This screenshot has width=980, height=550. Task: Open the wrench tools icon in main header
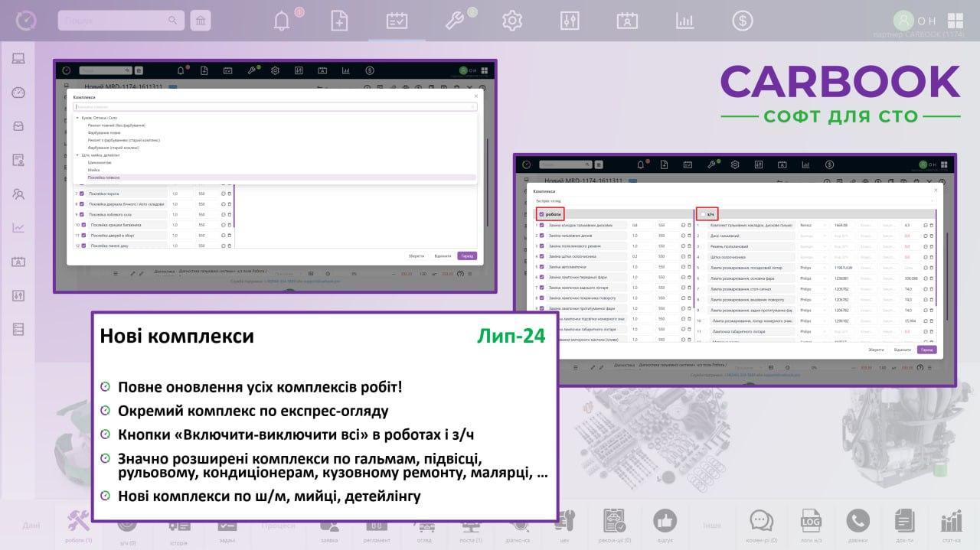[455, 21]
